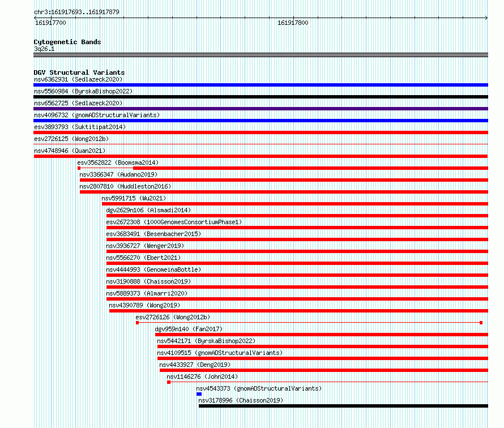The image size is (504, 428).
Task: Select nsv4748946 (Quan2021) label
Action: point(70,151)
